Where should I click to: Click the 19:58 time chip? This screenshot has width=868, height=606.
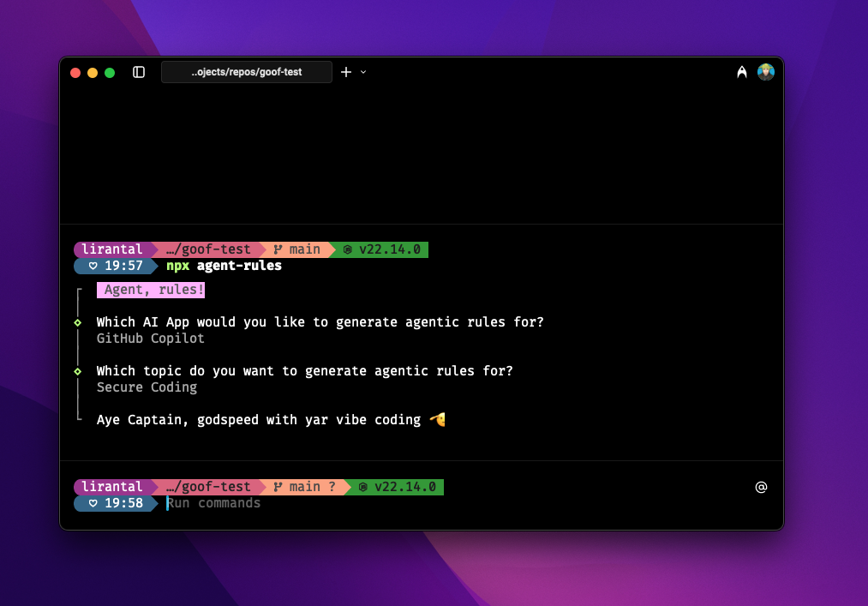[x=116, y=503]
